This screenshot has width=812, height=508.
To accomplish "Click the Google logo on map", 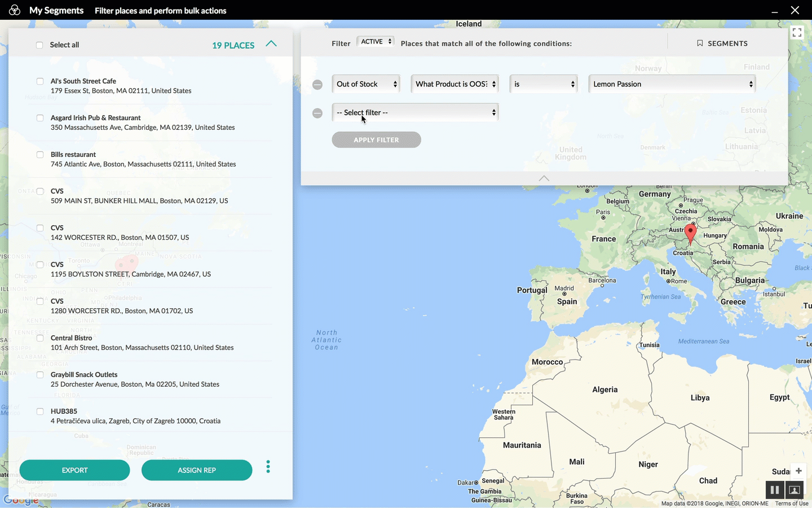I will (x=21, y=500).
